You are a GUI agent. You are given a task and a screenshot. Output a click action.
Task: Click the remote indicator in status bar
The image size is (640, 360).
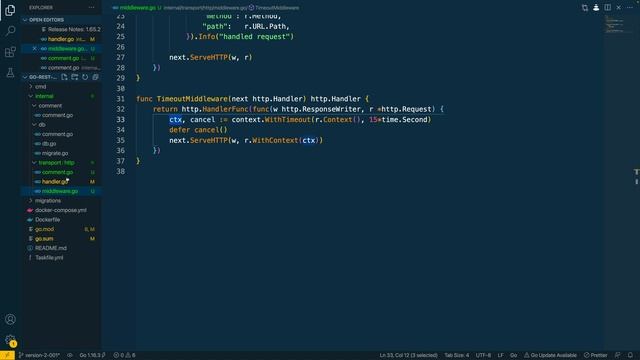pos(7,356)
